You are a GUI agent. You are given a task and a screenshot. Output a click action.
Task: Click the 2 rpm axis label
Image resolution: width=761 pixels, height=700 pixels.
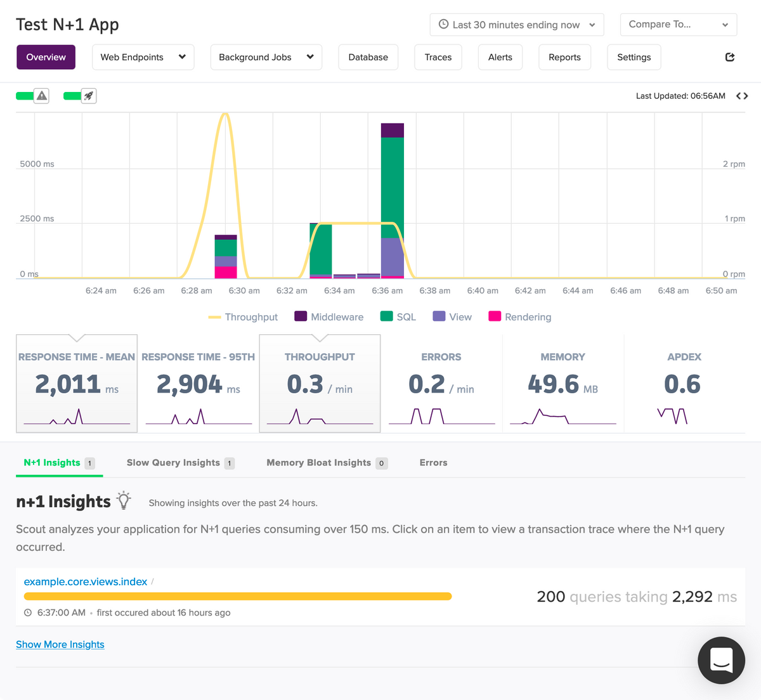coord(734,164)
